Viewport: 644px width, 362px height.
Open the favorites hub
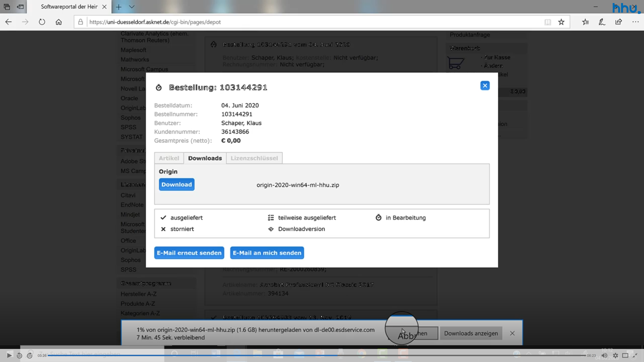[585, 22]
